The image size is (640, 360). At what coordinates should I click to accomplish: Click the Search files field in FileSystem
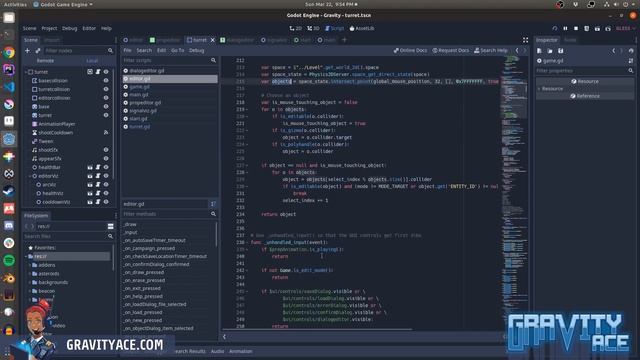click(69, 236)
